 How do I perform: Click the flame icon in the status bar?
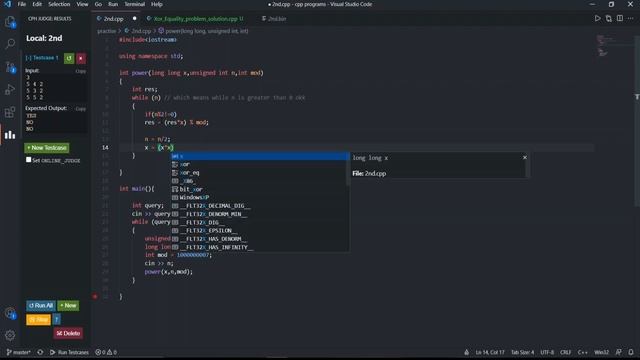point(467,352)
